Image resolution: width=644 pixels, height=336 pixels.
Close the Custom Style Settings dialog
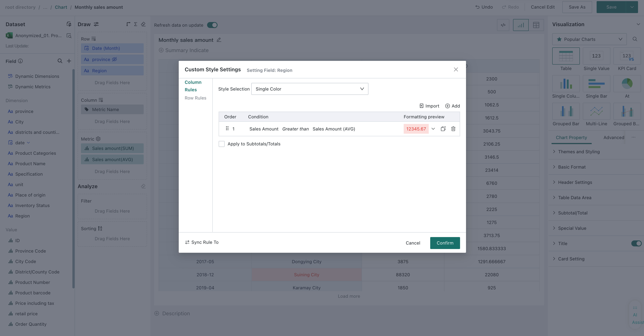click(456, 70)
